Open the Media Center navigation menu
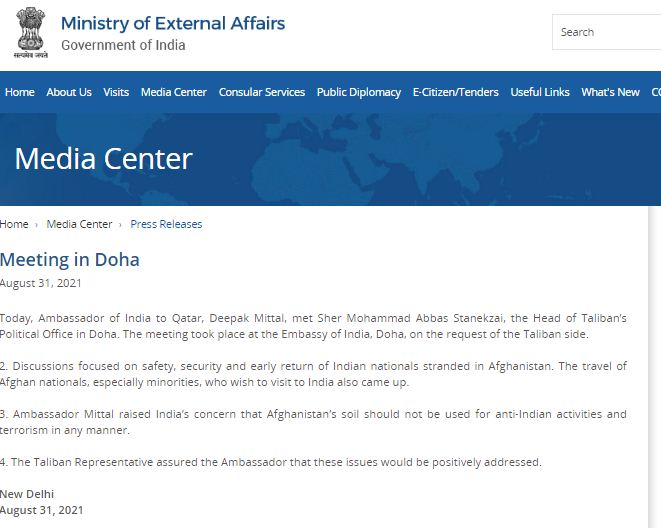Image resolution: width=661 pixels, height=528 pixels. click(174, 92)
